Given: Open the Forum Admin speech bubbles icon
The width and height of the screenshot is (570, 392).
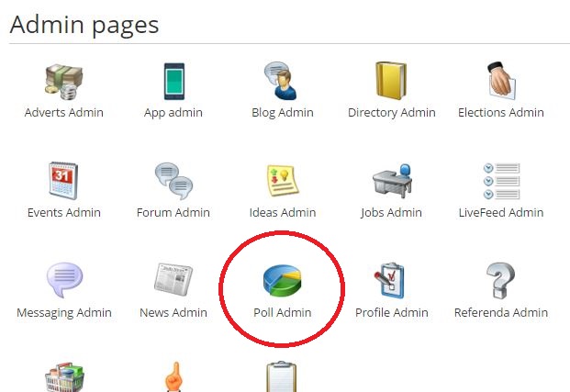Looking at the screenshot, I should (x=173, y=181).
